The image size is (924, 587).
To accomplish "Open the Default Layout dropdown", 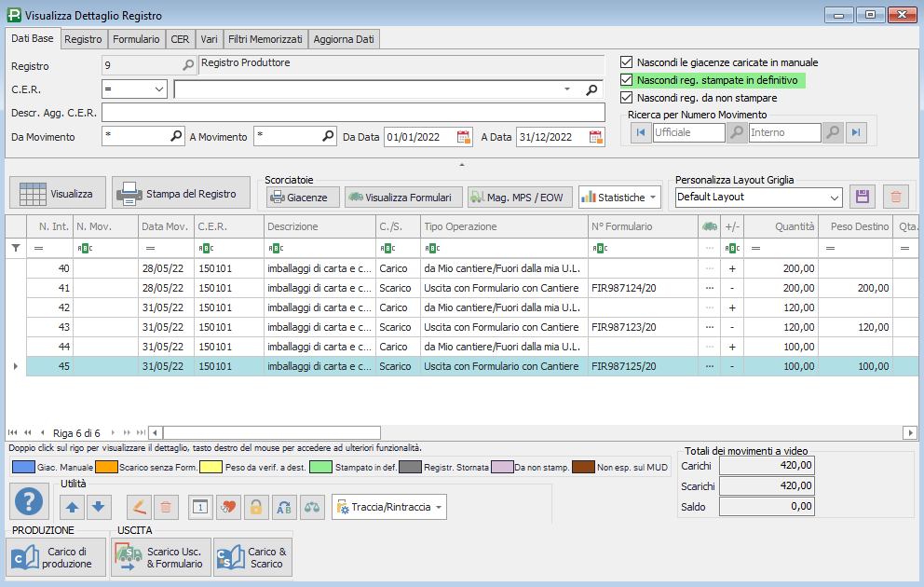I will coord(834,198).
